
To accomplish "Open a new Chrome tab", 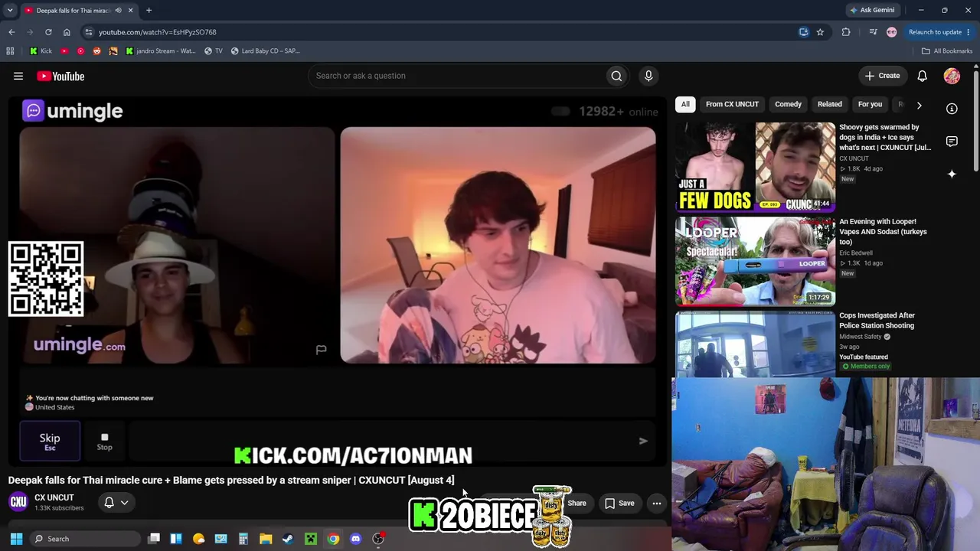I will pyautogui.click(x=149, y=11).
